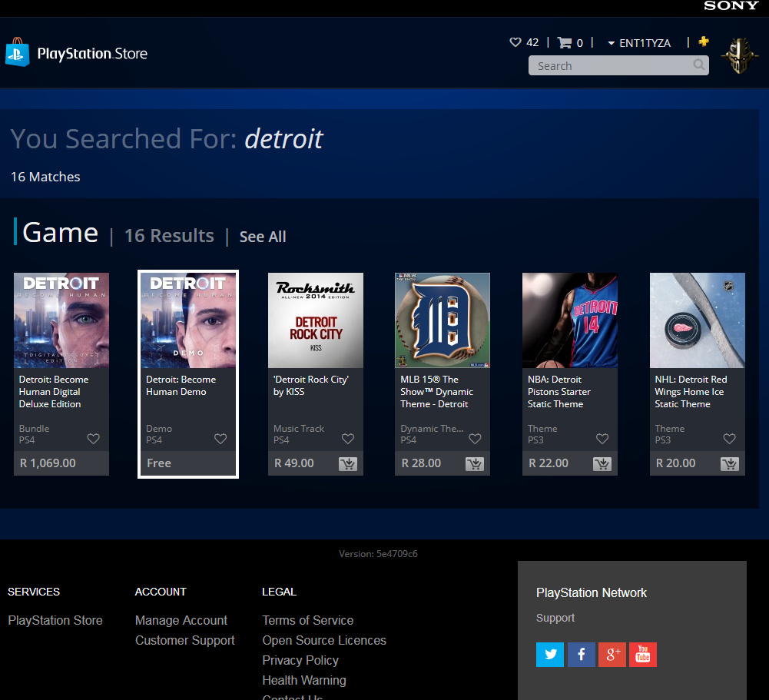Image resolution: width=769 pixels, height=700 pixels.
Task: Open Red Wings hockey puck thumbnail
Action: [698, 320]
